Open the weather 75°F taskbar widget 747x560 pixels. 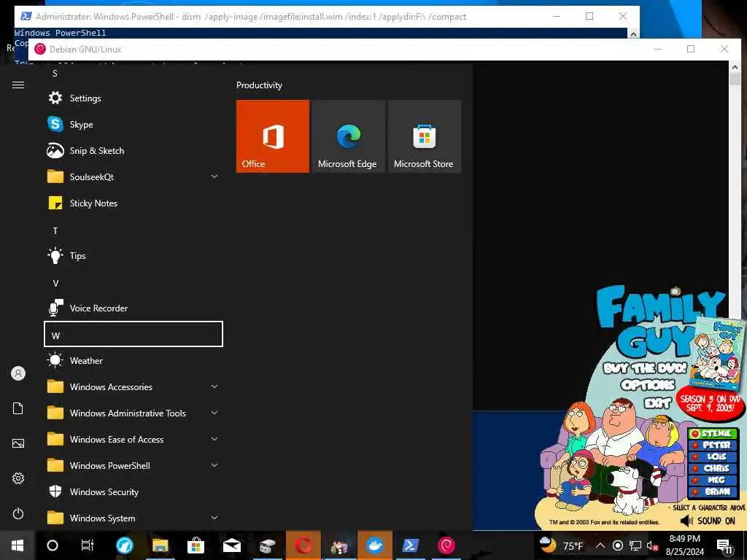[561, 545]
